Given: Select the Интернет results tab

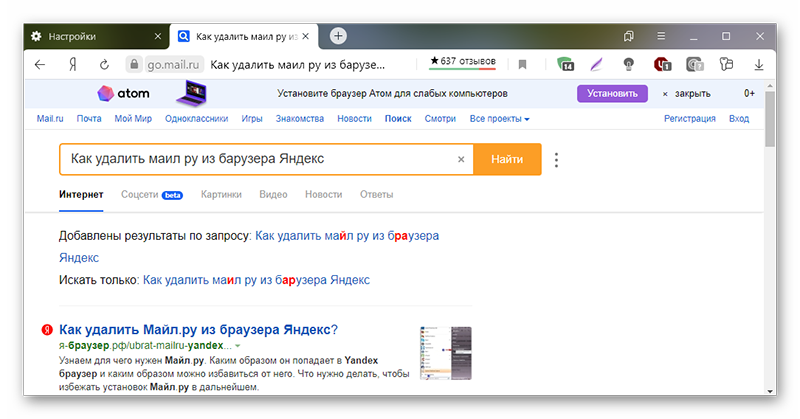Looking at the screenshot, I should [81, 194].
